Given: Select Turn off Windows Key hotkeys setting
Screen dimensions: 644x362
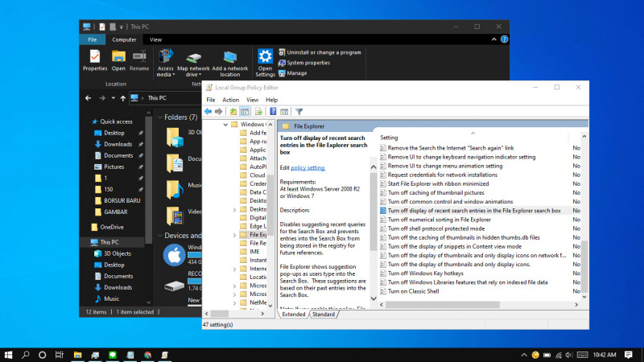Looking at the screenshot, I should coord(425,274).
